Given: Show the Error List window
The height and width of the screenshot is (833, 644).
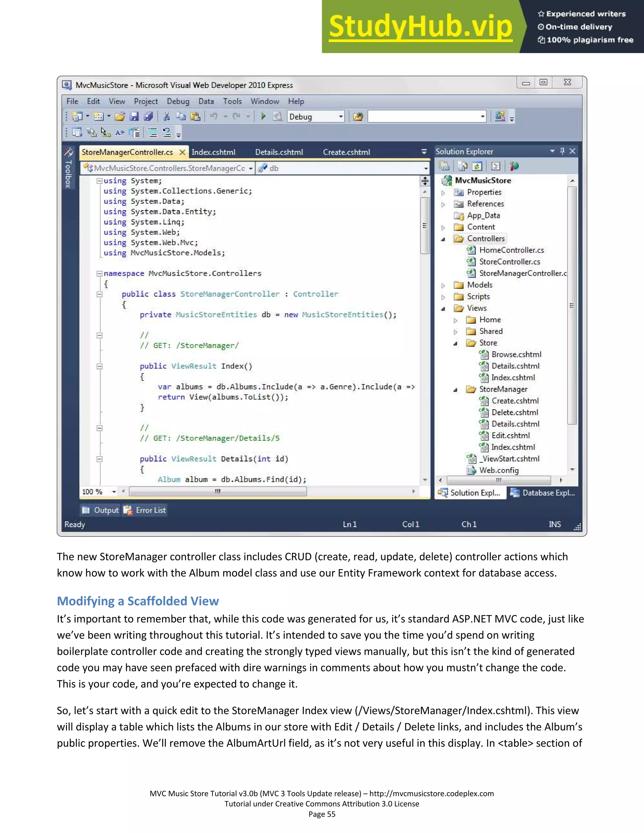Looking at the screenshot, I should (x=145, y=510).
